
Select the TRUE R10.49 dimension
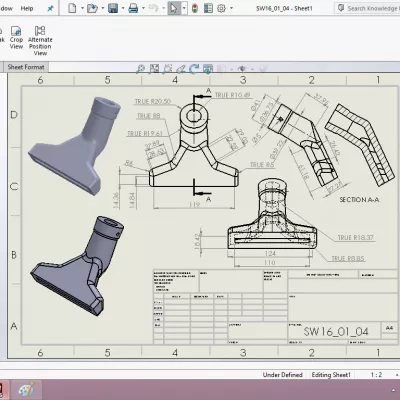(x=232, y=95)
